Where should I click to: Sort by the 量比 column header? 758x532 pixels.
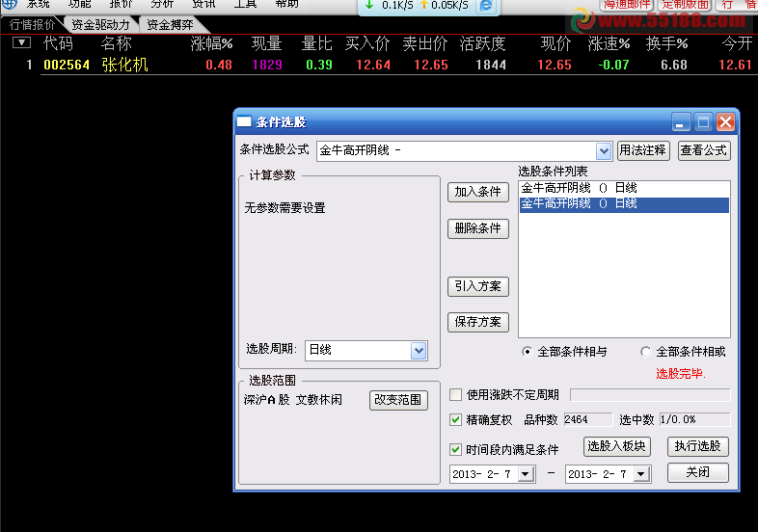click(x=316, y=44)
